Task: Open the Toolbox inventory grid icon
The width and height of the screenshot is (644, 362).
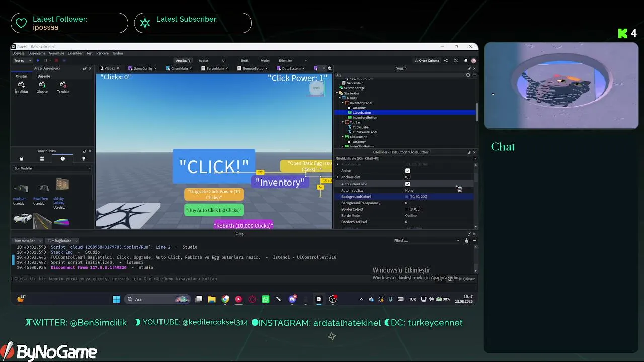Action: (x=42, y=159)
